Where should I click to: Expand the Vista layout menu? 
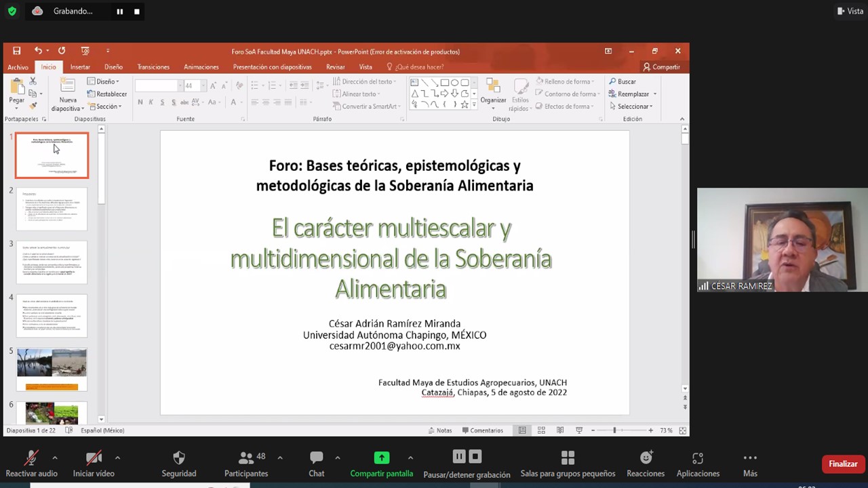click(850, 11)
